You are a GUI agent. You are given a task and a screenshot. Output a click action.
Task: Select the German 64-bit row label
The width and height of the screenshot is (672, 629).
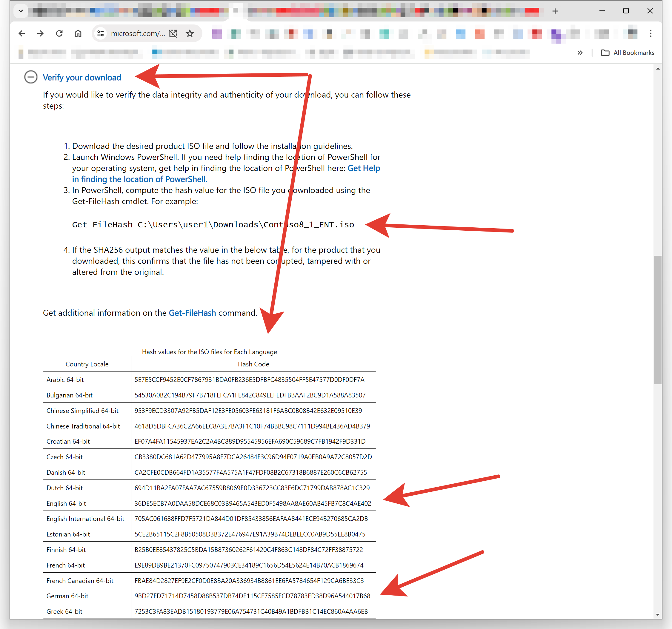coord(67,596)
